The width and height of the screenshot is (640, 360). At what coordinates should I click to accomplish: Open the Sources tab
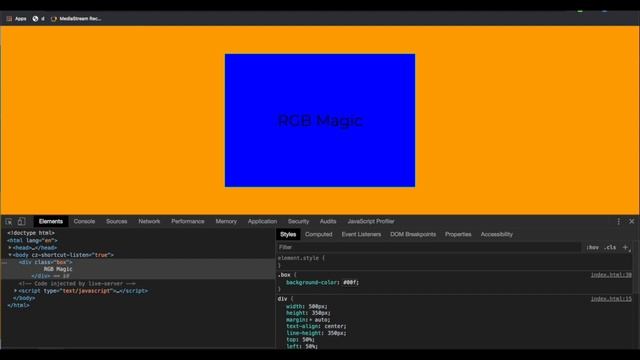click(116, 221)
